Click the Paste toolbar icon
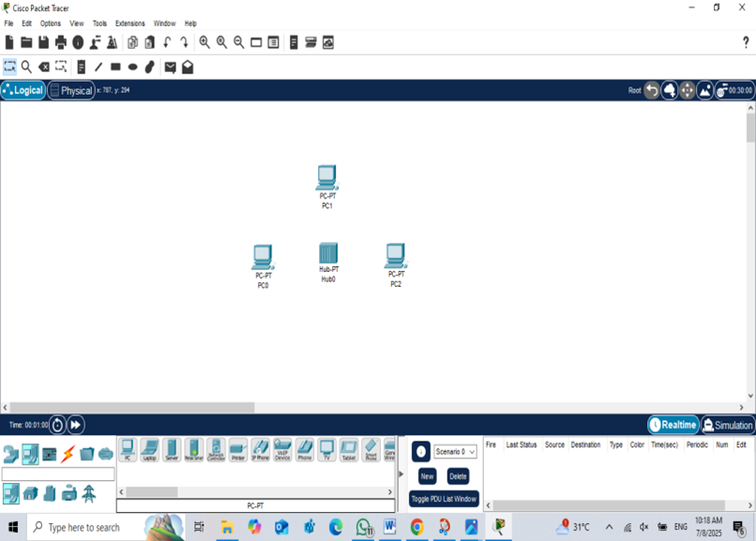The image size is (756, 541). (x=150, y=42)
